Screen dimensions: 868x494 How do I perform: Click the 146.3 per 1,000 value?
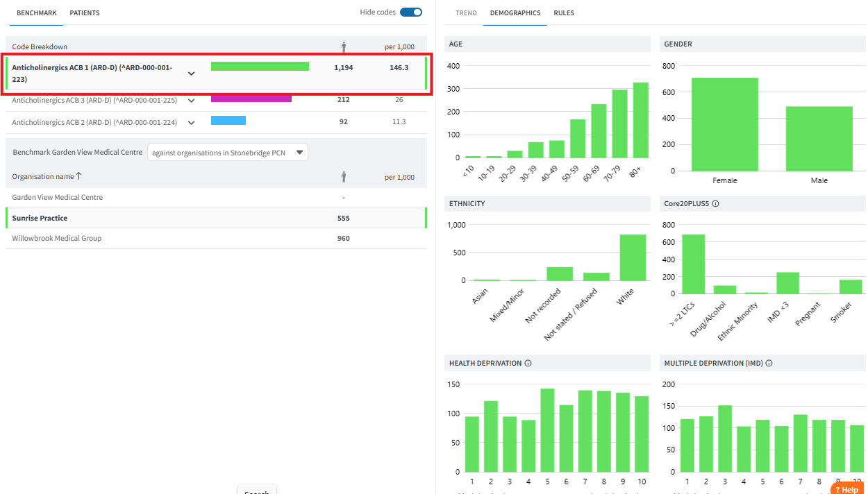pos(399,68)
